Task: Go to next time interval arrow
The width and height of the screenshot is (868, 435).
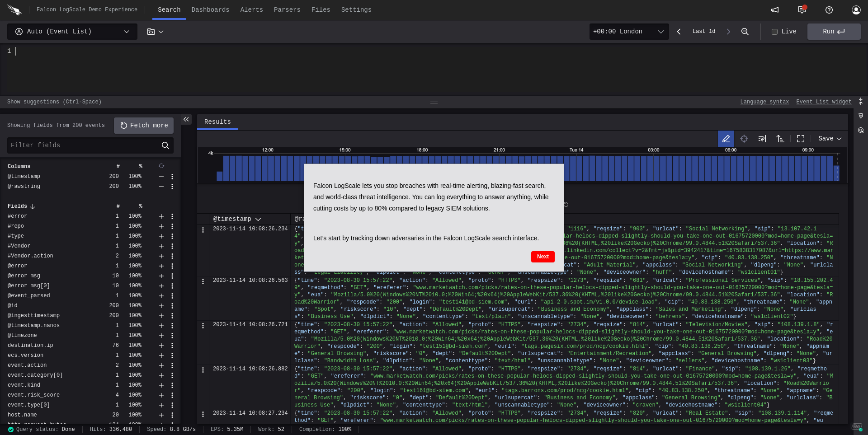Action: [x=728, y=32]
